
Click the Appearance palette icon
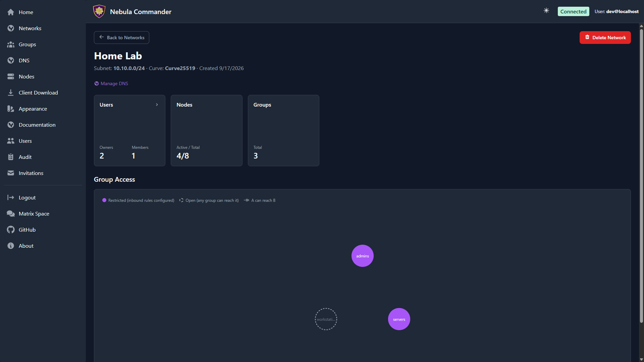tap(11, 109)
